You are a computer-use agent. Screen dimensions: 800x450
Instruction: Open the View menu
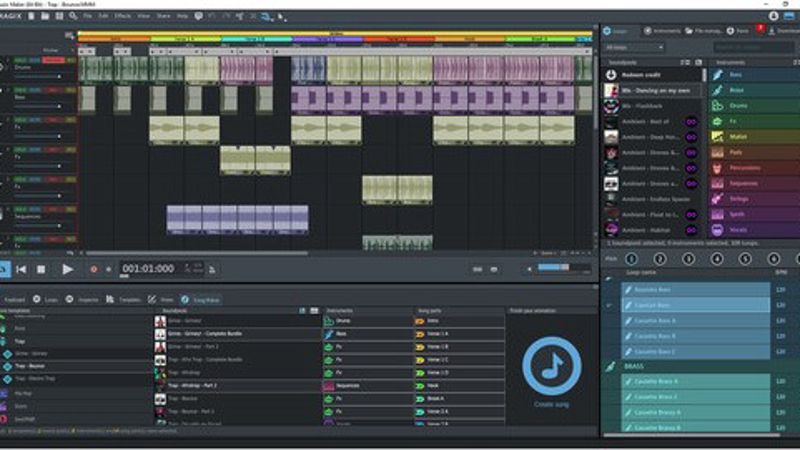143,16
